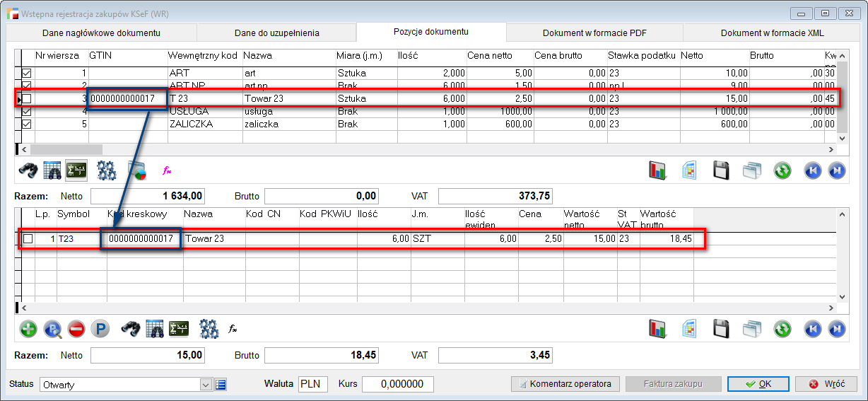Image resolution: width=868 pixels, height=401 pixels.
Task: Select the ZALICZKA cell in upper table
Action: pos(204,124)
